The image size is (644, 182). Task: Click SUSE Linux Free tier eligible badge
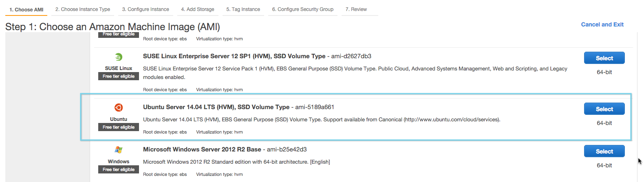[x=119, y=76]
